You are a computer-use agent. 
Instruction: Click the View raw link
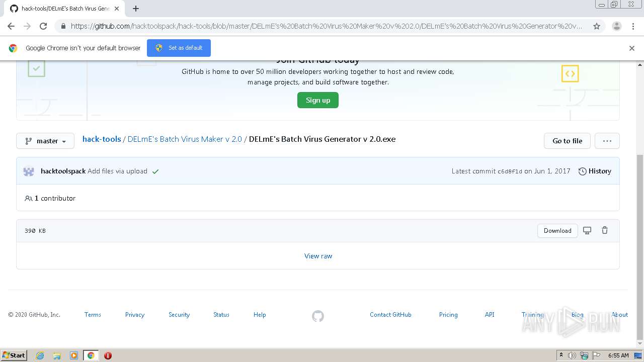pyautogui.click(x=318, y=256)
